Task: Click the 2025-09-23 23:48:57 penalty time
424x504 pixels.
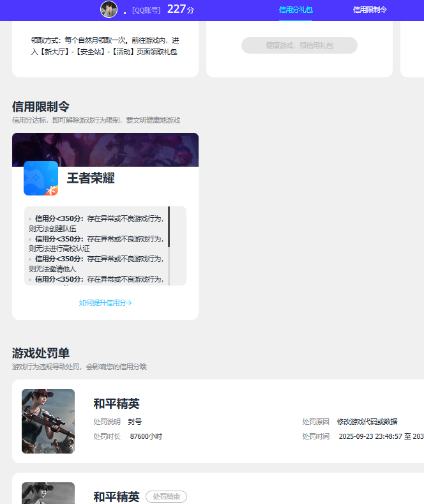Action: pyautogui.click(x=370, y=436)
